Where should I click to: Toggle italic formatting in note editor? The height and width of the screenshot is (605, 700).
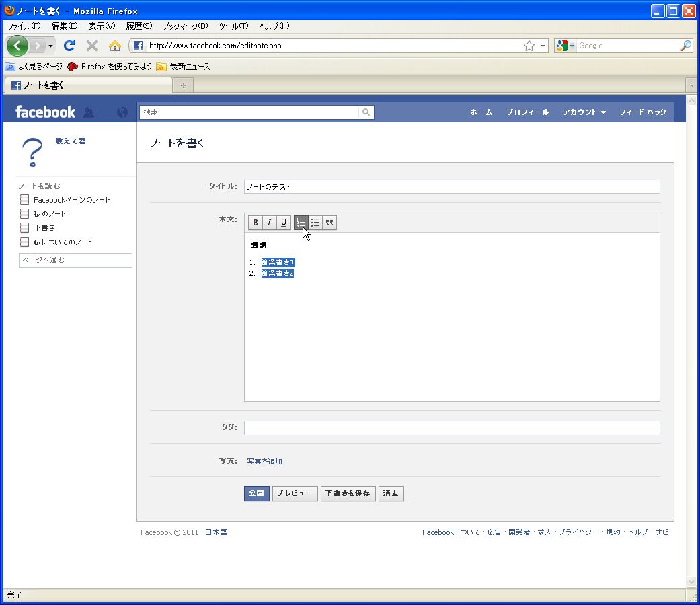click(x=269, y=223)
